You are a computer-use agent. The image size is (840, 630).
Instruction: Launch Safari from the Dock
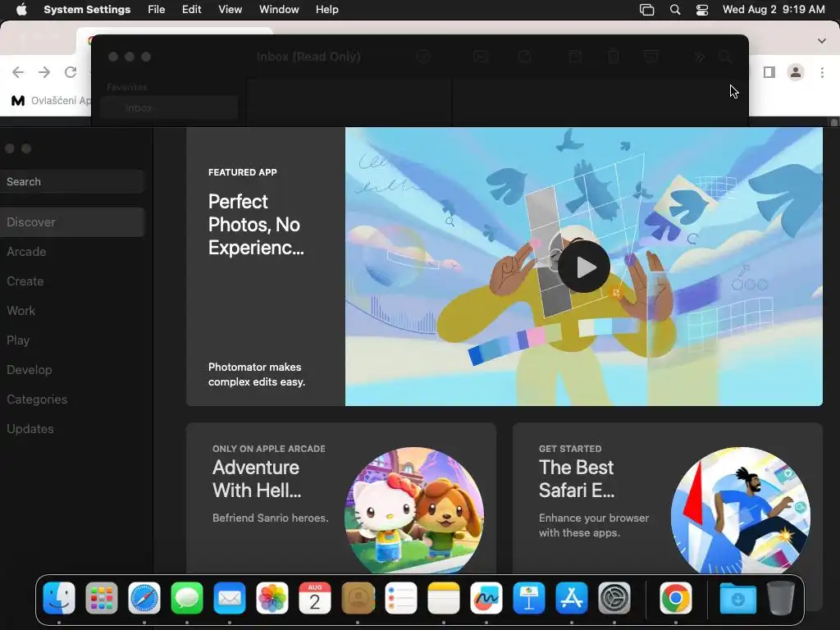(x=144, y=598)
